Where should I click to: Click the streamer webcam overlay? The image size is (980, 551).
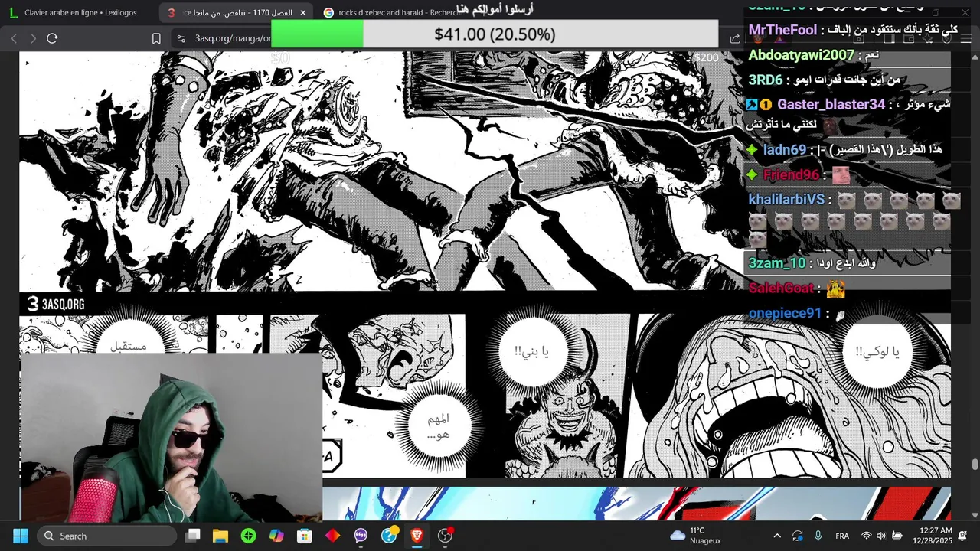point(171,437)
